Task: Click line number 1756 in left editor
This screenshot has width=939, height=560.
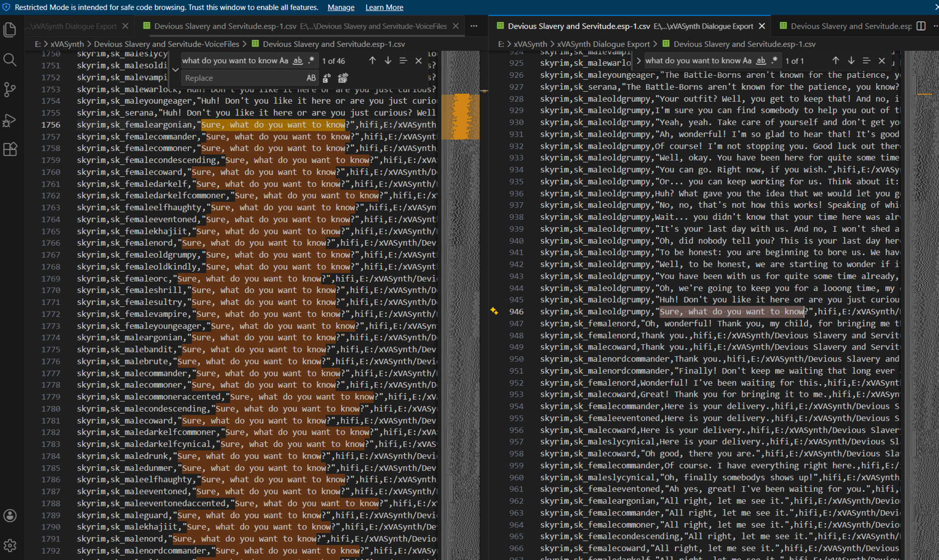Action: tap(51, 124)
